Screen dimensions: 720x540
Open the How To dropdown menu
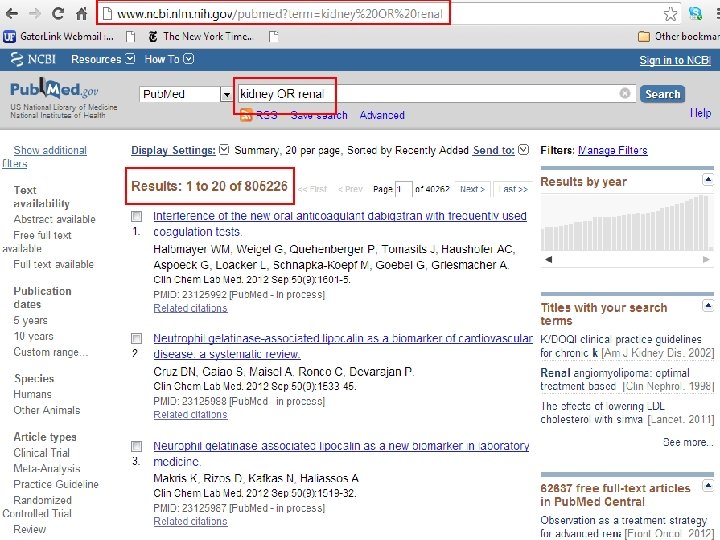tap(169, 59)
